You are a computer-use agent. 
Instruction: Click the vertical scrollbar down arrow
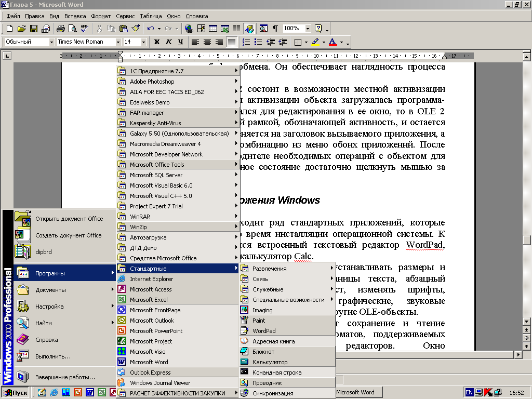tap(526, 321)
